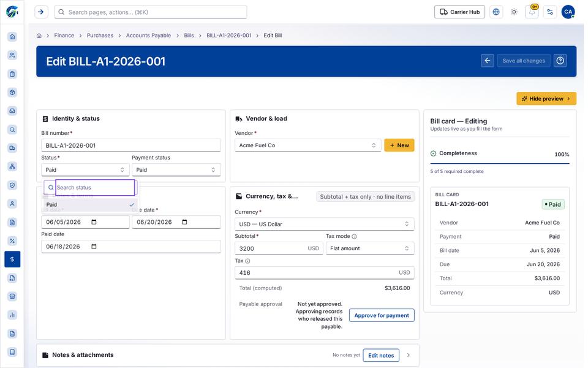The height and width of the screenshot is (368, 588).
Task: Go to Accounts Payable in the breadcrumb
Action: click(x=148, y=36)
